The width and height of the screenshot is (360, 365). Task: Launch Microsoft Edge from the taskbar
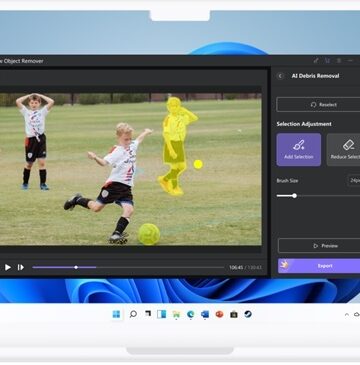(x=191, y=314)
